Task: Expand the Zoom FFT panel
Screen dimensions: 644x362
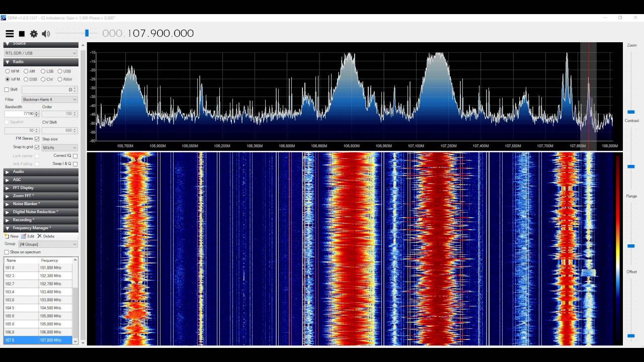Action: point(41,196)
